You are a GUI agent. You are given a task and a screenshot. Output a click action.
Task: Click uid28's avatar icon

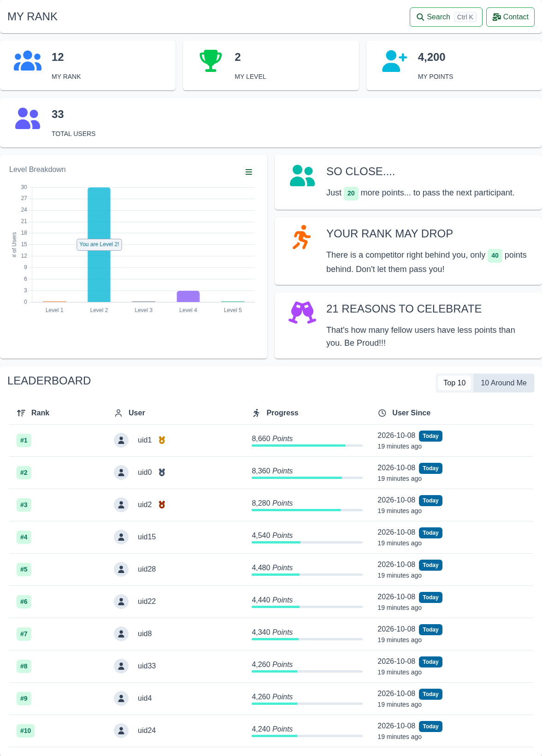point(121,569)
